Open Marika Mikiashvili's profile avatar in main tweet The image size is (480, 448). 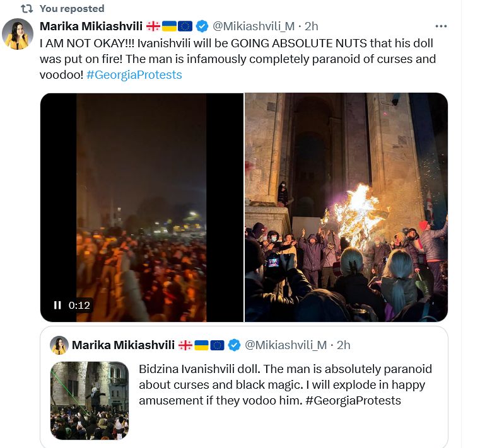[x=18, y=34]
